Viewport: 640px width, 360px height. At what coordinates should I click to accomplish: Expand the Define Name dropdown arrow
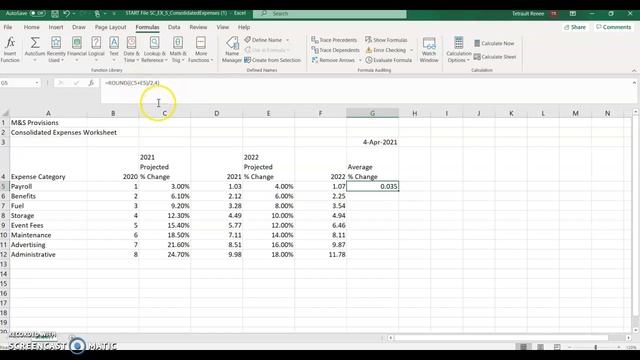click(288, 40)
